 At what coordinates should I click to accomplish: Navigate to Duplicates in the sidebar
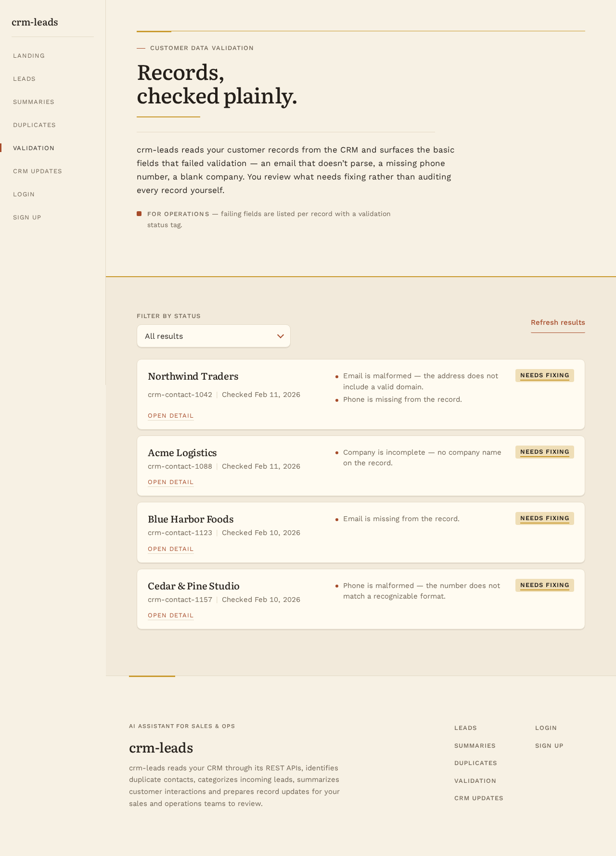coord(34,125)
